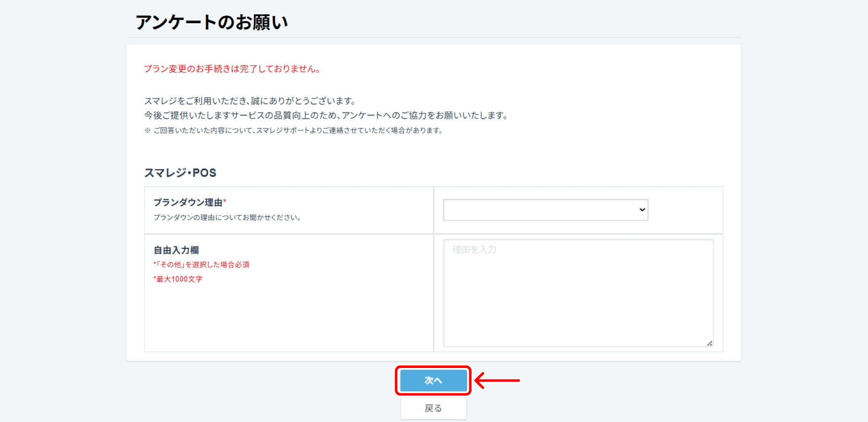Click the textarea resize handle
868x422 pixels.
(x=710, y=343)
